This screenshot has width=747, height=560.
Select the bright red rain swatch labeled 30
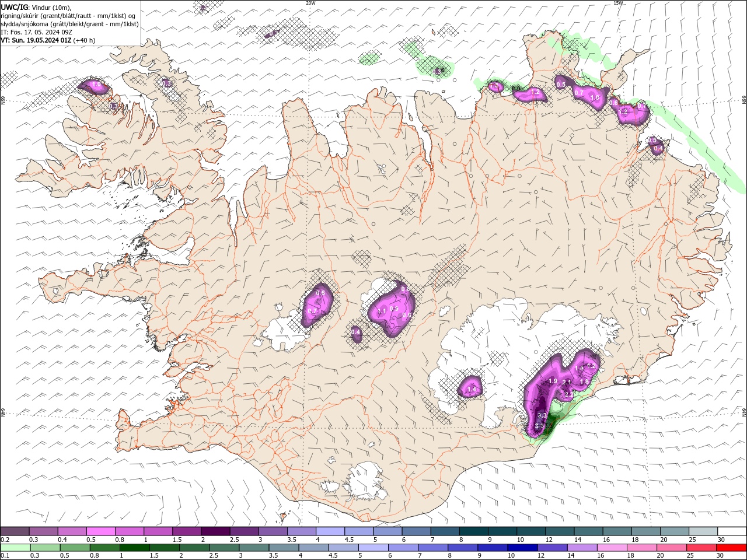click(x=731, y=548)
